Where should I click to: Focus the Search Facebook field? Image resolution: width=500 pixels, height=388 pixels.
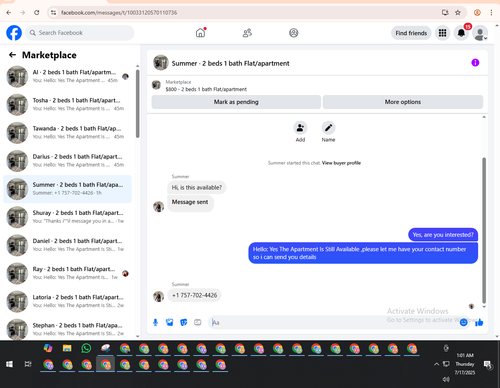[80, 33]
